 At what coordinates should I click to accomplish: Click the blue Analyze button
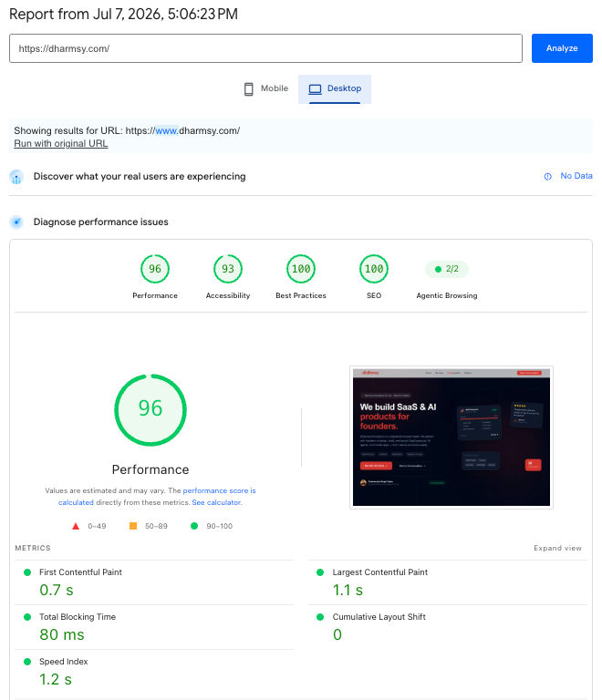(x=562, y=48)
